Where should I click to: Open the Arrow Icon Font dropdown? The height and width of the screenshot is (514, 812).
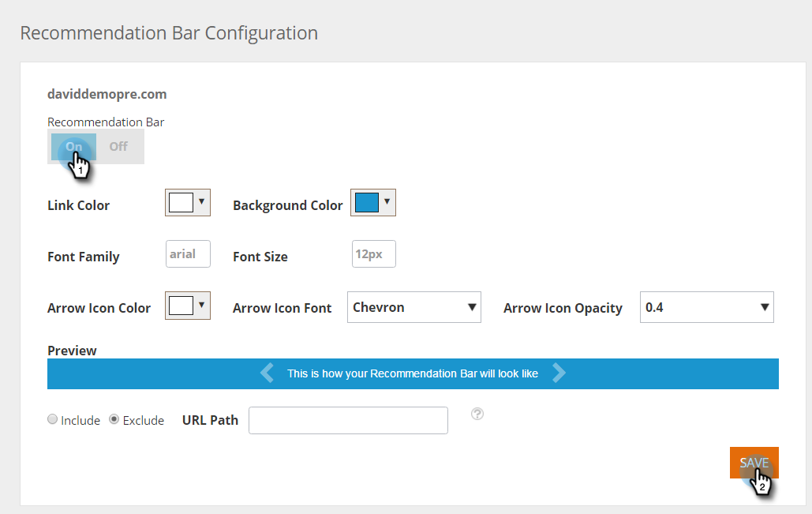point(413,308)
